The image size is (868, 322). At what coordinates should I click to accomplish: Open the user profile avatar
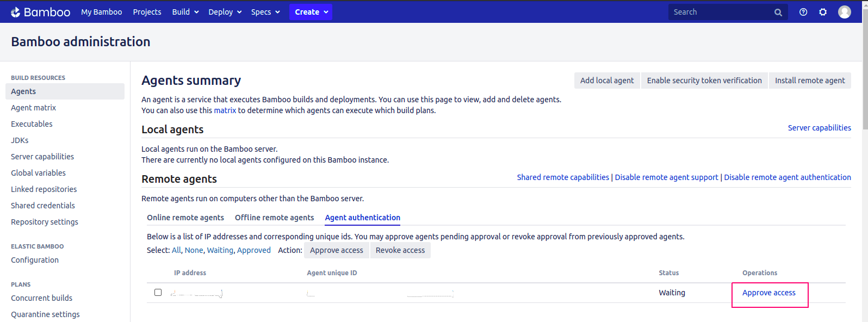(x=845, y=12)
